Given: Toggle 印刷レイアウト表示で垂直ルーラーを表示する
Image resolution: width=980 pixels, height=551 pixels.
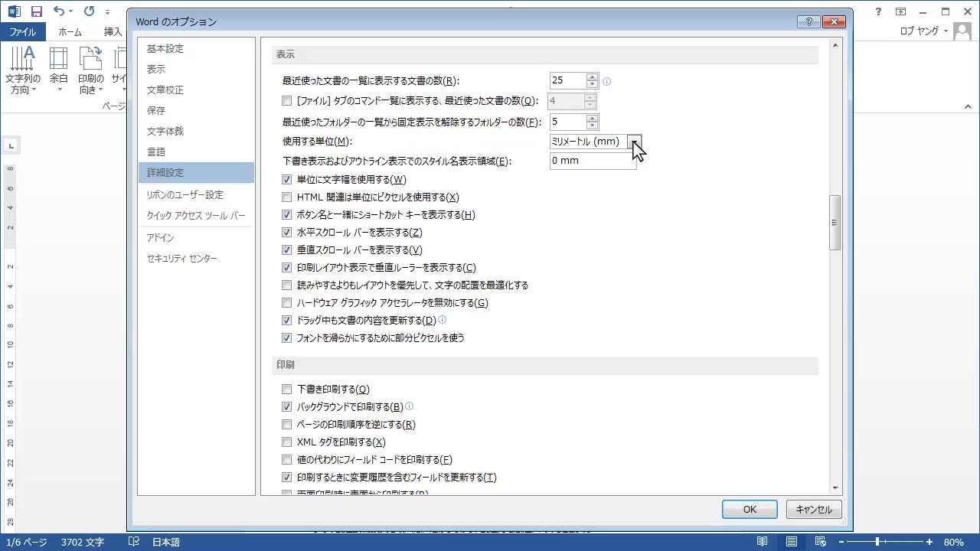Looking at the screenshot, I should tap(287, 268).
